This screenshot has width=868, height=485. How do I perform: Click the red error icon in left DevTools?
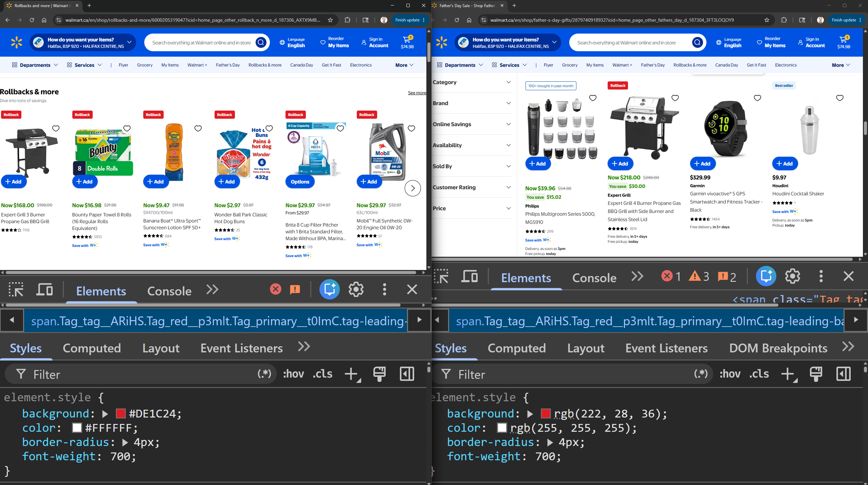[x=275, y=289]
